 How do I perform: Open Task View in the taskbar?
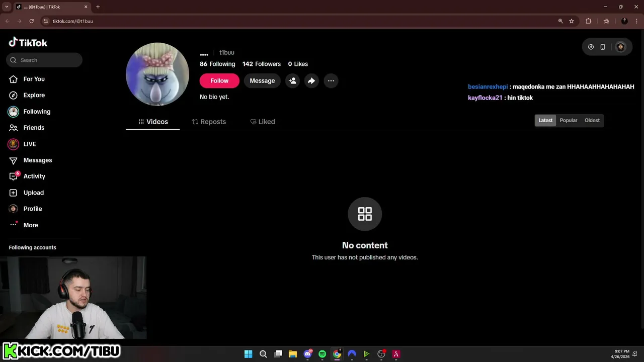pyautogui.click(x=278, y=354)
